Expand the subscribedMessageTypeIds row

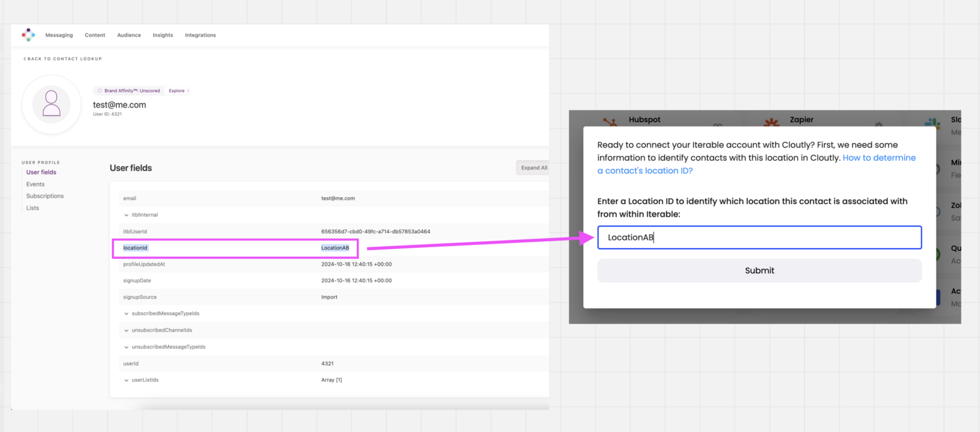tap(127, 314)
